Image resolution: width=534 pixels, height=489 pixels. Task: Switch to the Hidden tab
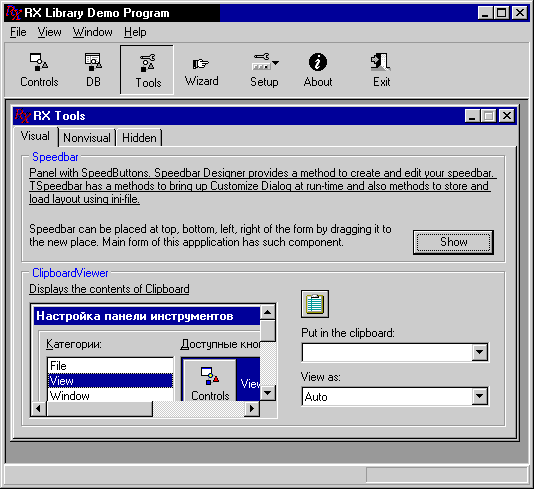139,138
